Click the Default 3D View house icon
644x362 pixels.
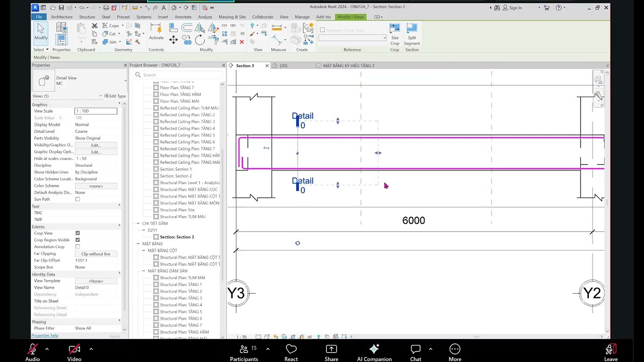tap(174, 8)
